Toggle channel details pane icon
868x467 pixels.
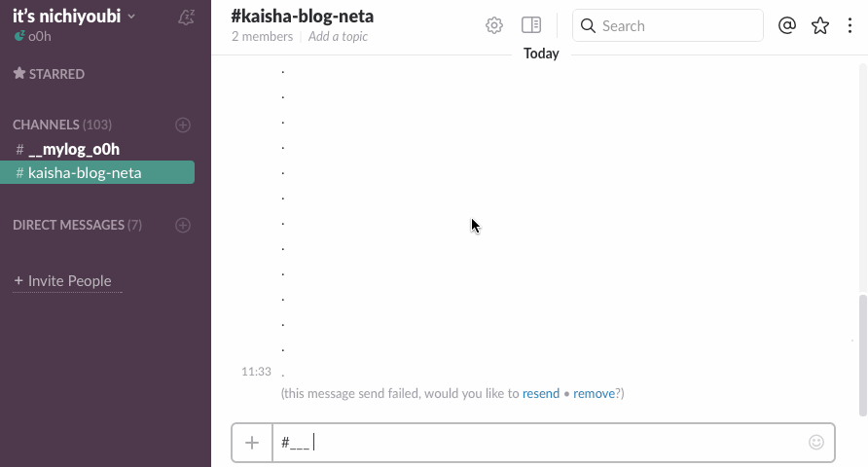531,25
